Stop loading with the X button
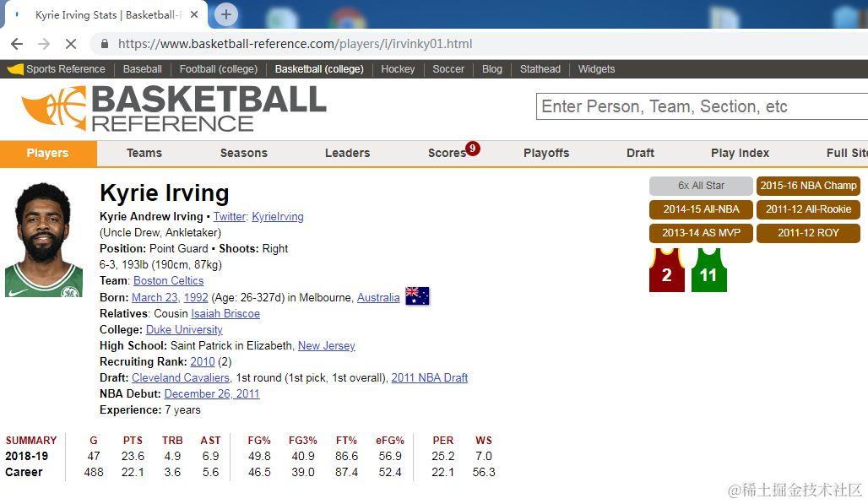 tap(71, 44)
